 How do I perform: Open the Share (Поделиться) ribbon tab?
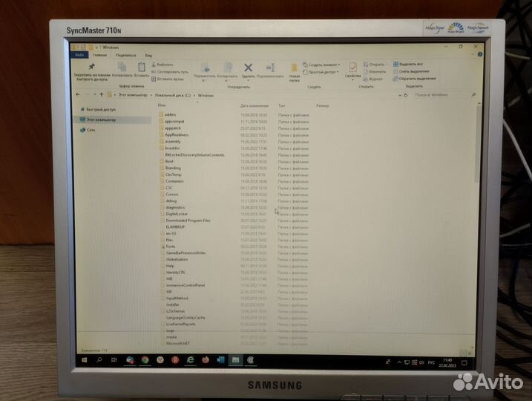click(125, 55)
